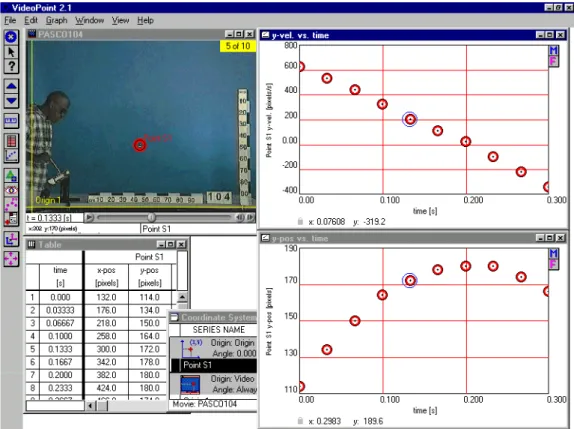This screenshot has height=429, width=574.
Task: Minimize the Table window
Action: click(x=161, y=244)
